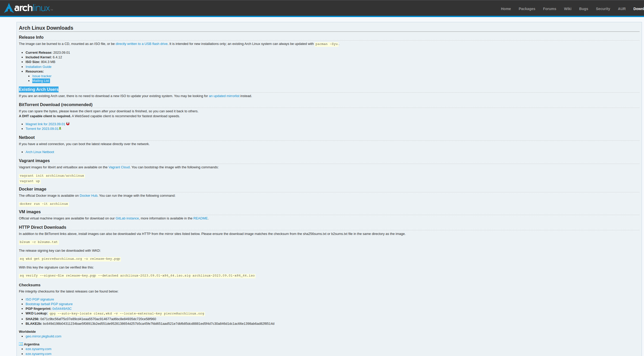Open the Vagrant Cloud link
This screenshot has height=356, width=644.
119,167
